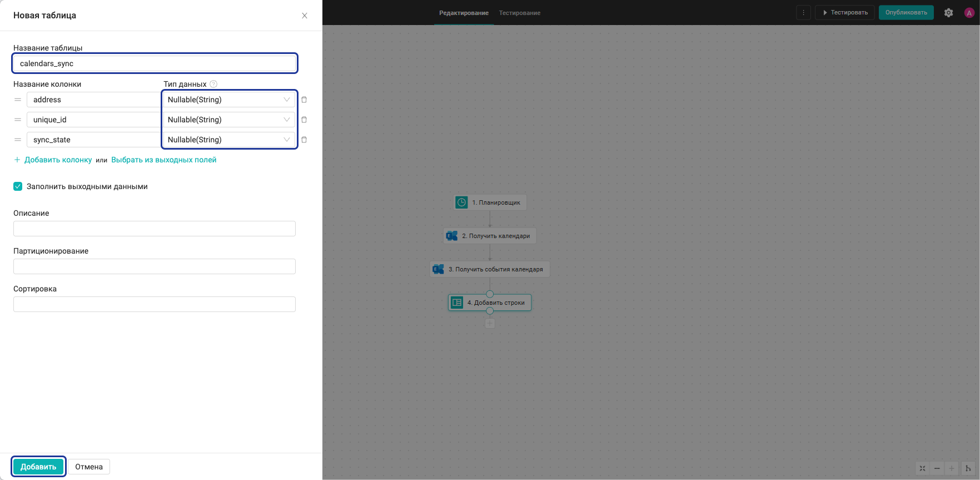The image size is (980, 480).
Task: Grab the drag handle of address row
Action: point(18,100)
